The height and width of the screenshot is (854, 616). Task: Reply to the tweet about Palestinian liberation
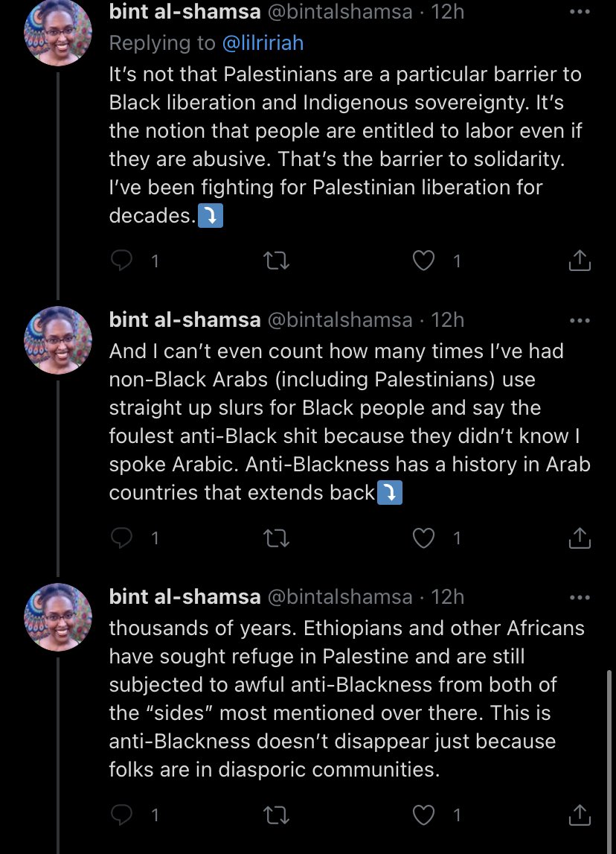pos(121,261)
